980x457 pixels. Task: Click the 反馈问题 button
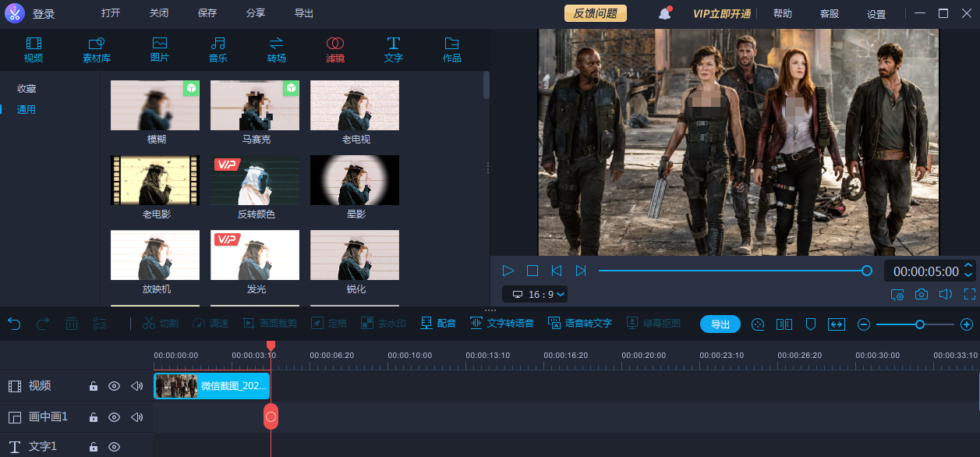coord(596,13)
